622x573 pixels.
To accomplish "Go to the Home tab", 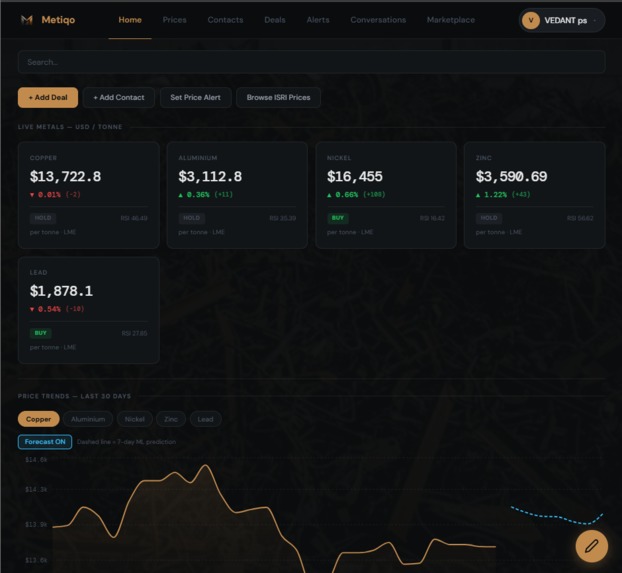I will pos(130,20).
